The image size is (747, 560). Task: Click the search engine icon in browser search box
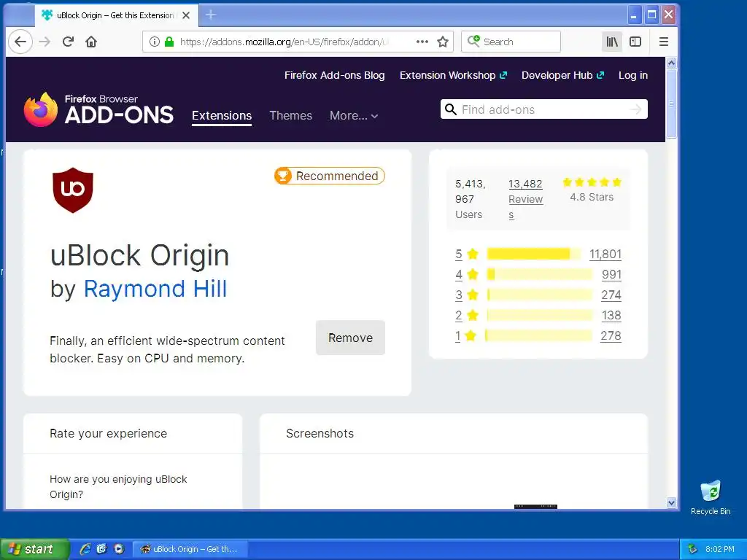click(473, 42)
